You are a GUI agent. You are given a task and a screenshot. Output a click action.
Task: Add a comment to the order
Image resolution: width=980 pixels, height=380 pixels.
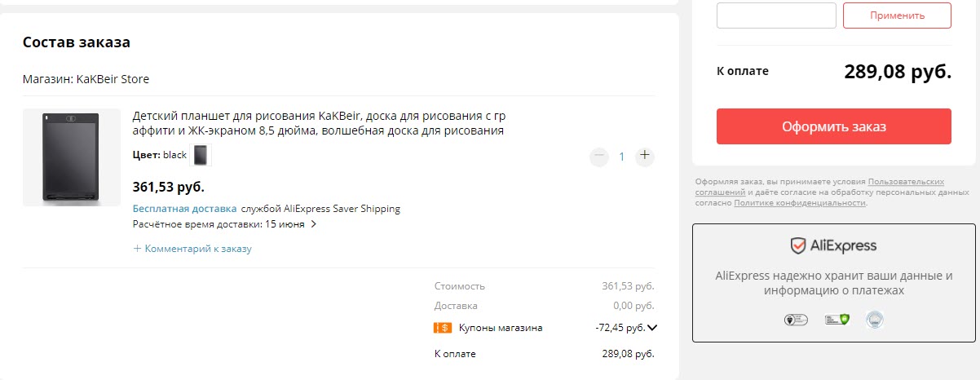[x=192, y=249]
